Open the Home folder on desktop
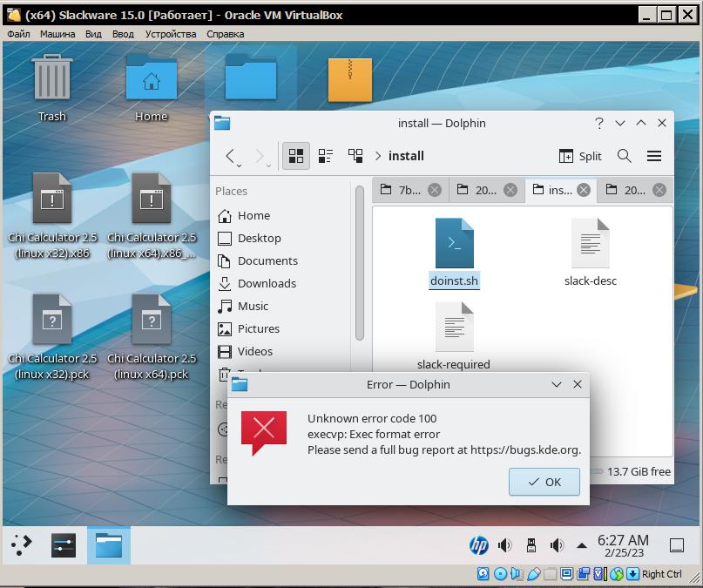 coord(151,88)
